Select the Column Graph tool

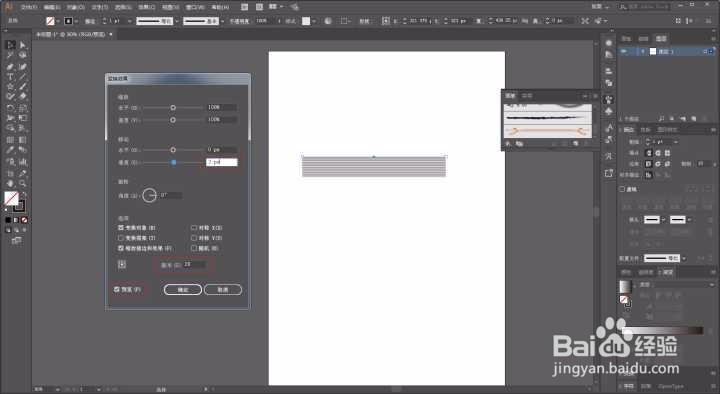pyautogui.click(x=22, y=162)
